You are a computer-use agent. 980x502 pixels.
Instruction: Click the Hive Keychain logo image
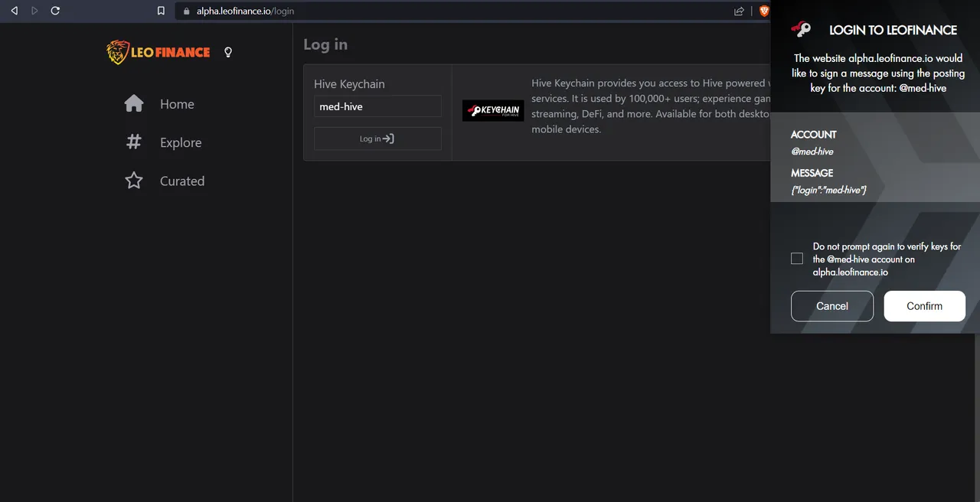[x=493, y=110]
